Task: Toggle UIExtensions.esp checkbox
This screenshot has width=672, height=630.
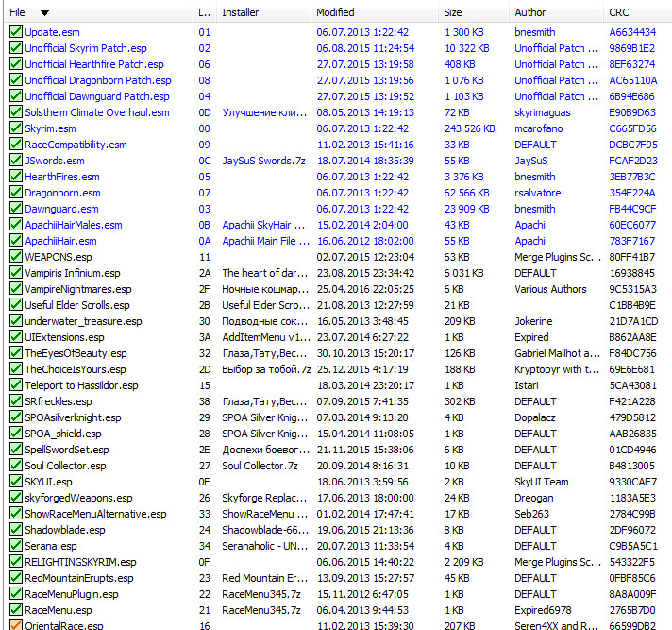Action: pyautogui.click(x=16, y=337)
